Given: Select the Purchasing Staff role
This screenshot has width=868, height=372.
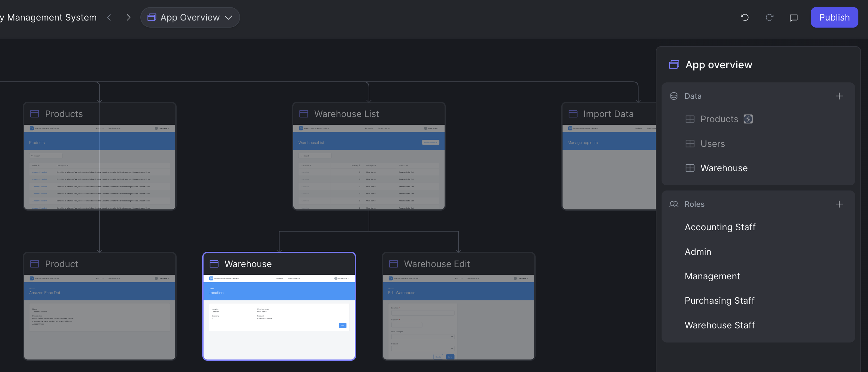Looking at the screenshot, I should point(719,300).
